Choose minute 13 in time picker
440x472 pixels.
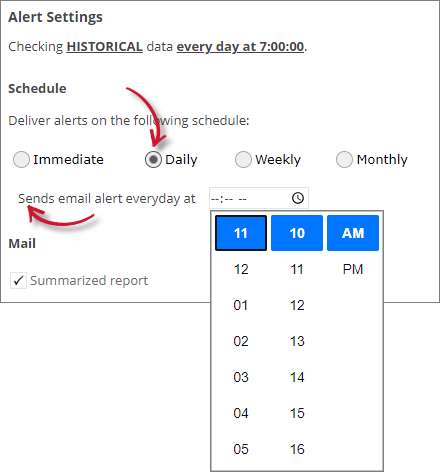click(x=297, y=341)
